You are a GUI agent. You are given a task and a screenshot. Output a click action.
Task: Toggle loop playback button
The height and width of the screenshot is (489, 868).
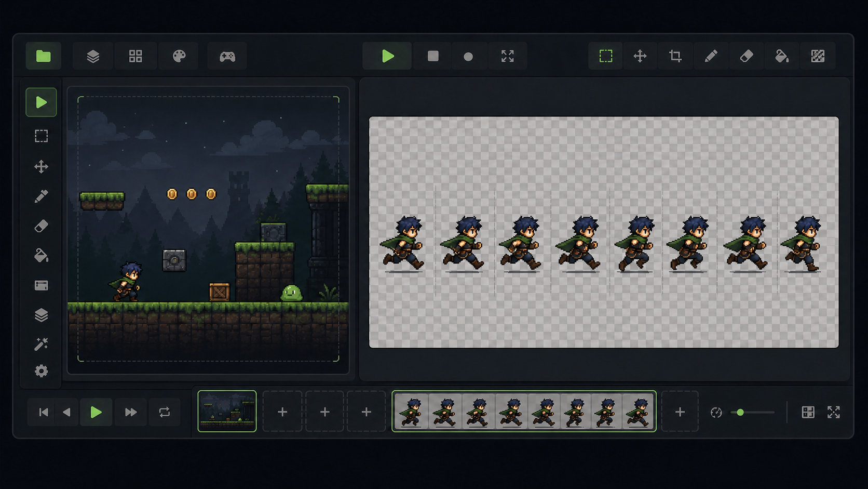[x=164, y=412]
